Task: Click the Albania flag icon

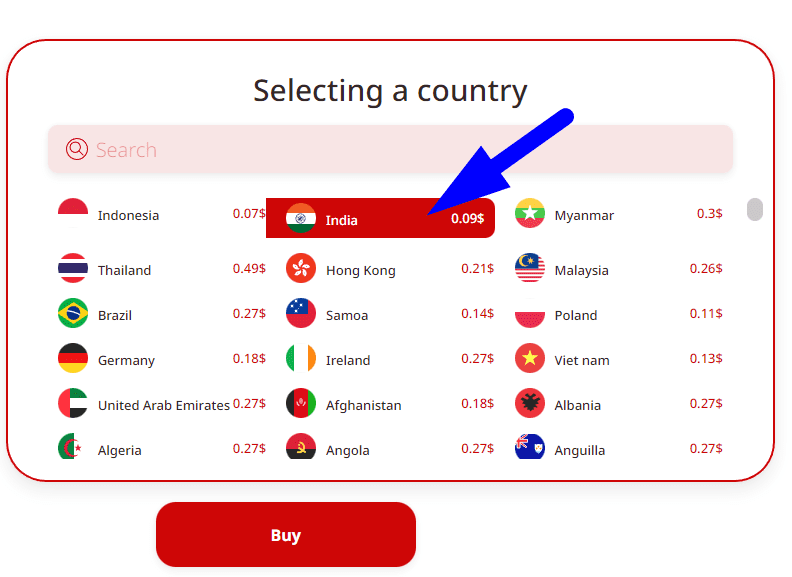Action: click(530, 404)
